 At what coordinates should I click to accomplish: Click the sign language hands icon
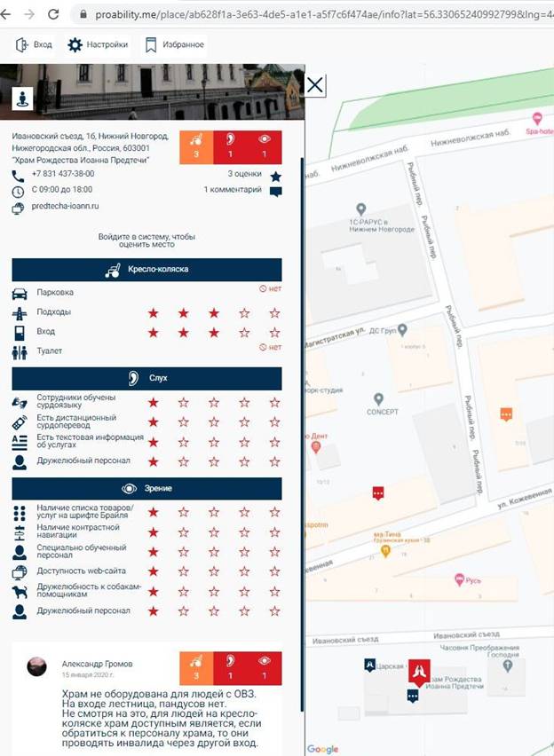20,403
